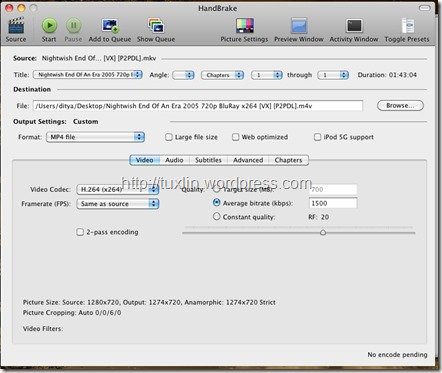Screen dimensions: 442x373
Task: Select Target size (MB) radio button
Action: click(x=216, y=189)
